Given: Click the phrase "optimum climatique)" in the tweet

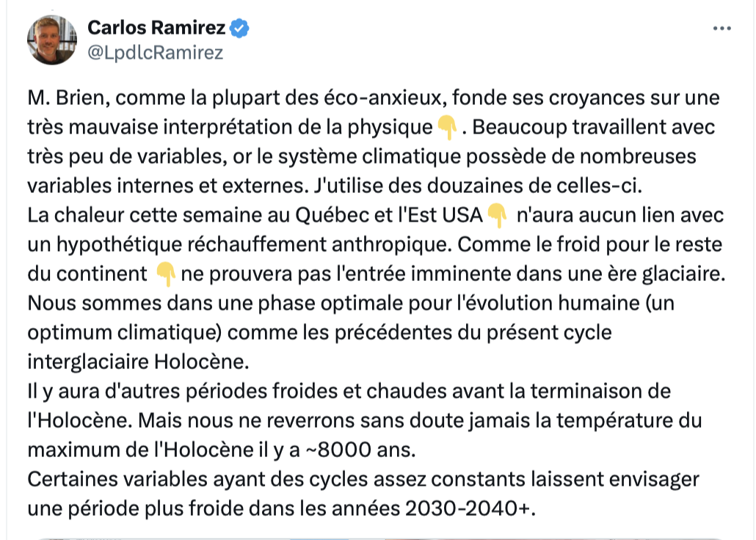Looking at the screenshot, I should (124, 332).
